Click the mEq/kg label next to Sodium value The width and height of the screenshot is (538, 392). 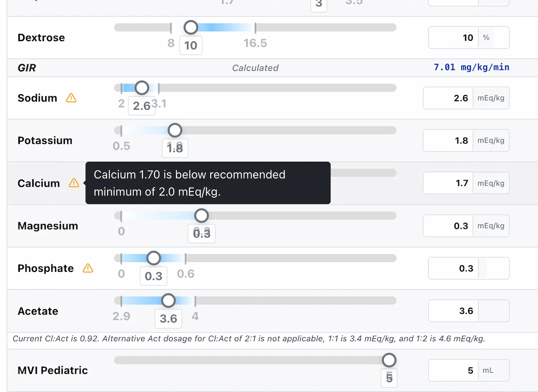tap(491, 98)
